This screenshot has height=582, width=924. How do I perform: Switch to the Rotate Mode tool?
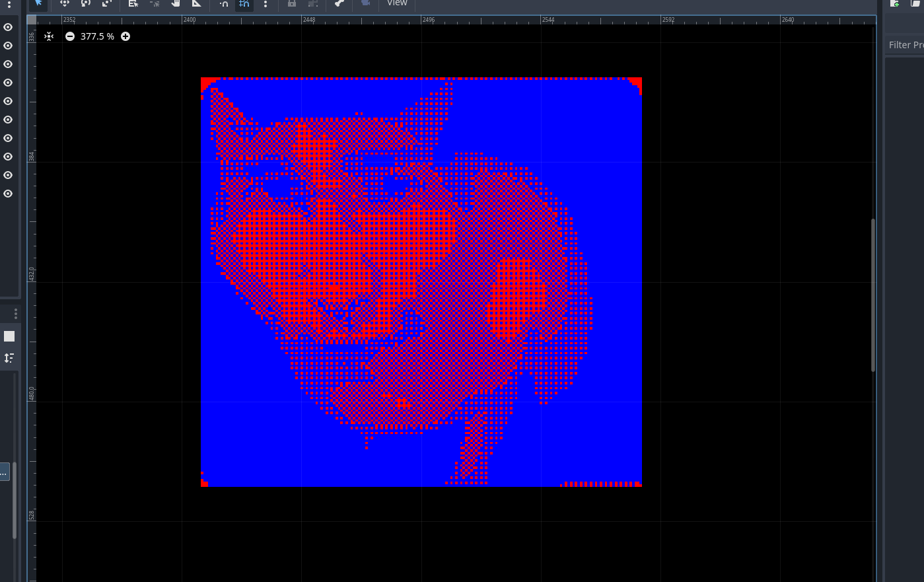86,3
